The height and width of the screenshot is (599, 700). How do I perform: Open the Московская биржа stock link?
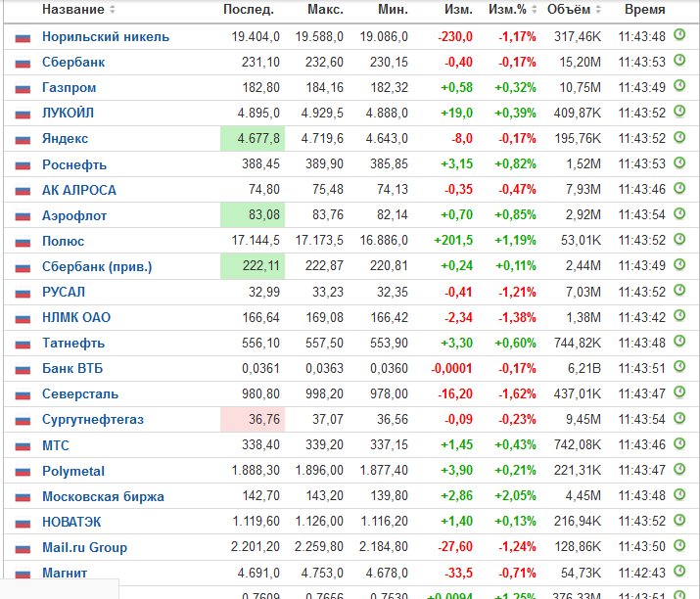click(x=103, y=496)
